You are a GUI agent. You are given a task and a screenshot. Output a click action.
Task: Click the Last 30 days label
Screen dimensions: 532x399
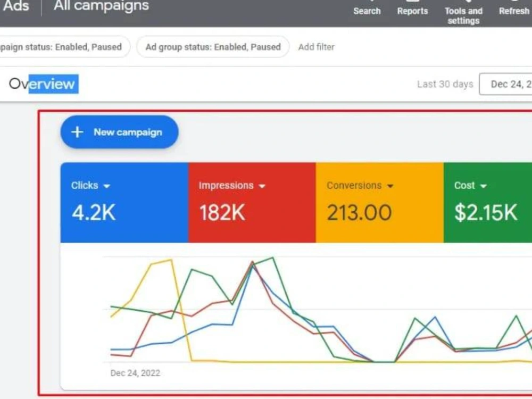tap(445, 84)
